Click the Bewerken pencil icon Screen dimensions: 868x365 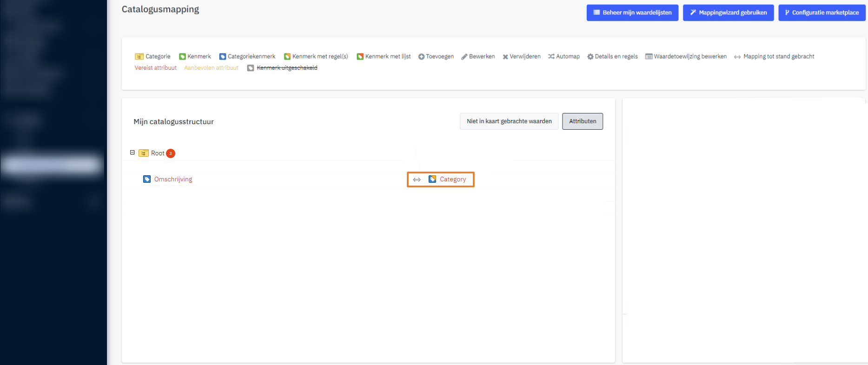tap(464, 57)
